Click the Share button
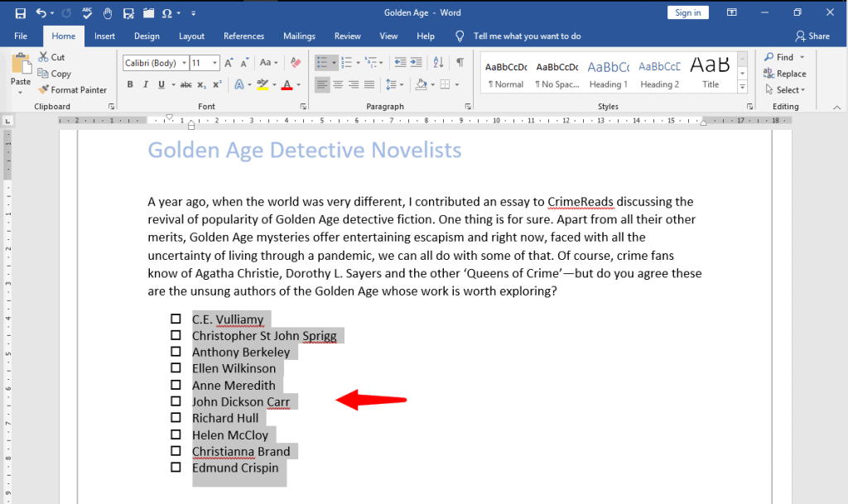 (812, 36)
